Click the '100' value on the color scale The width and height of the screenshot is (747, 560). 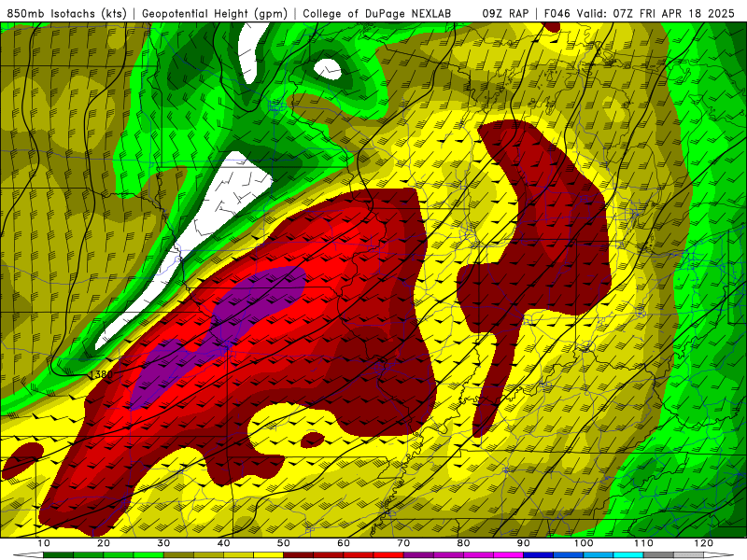[584, 543]
